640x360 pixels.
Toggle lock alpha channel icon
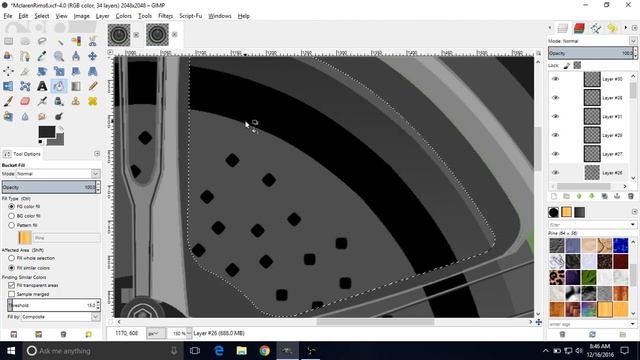(577, 65)
